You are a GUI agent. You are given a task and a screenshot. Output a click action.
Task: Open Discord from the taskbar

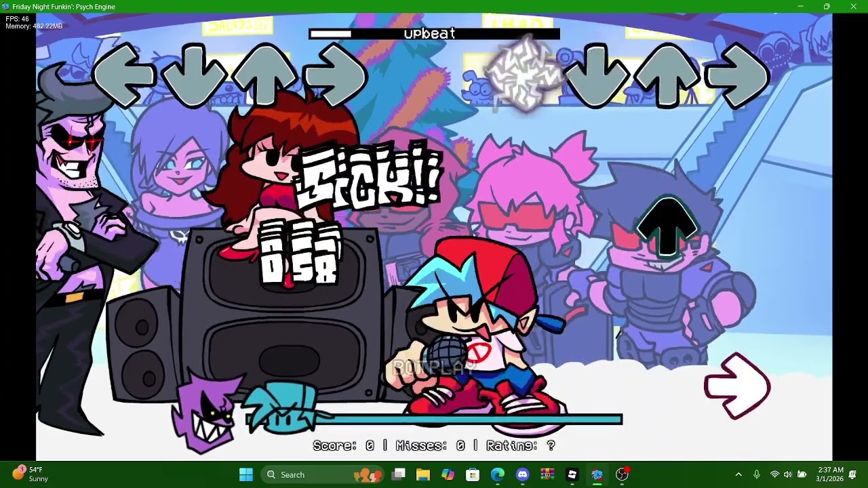click(x=522, y=474)
